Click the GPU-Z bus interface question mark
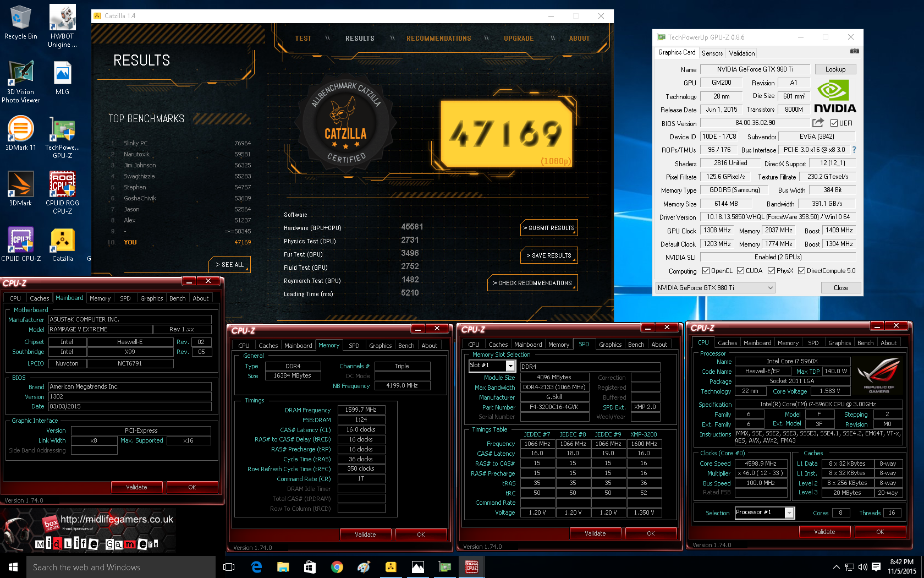This screenshot has height=578, width=924. (x=854, y=150)
